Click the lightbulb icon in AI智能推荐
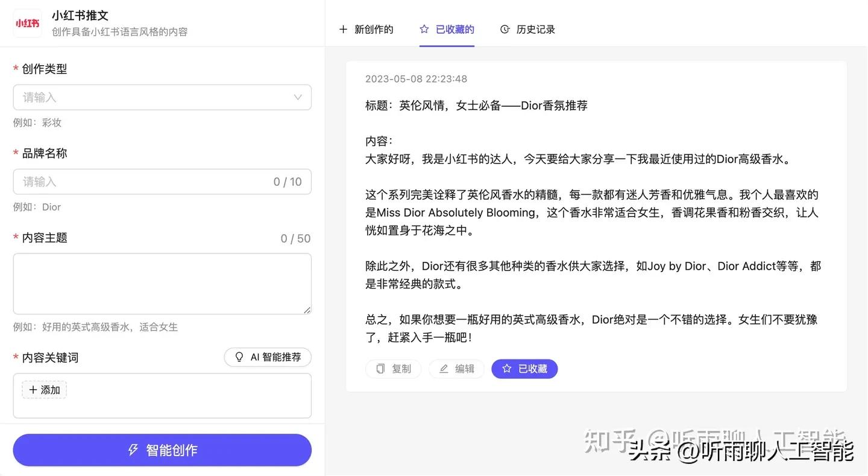868x476 pixels. click(239, 357)
